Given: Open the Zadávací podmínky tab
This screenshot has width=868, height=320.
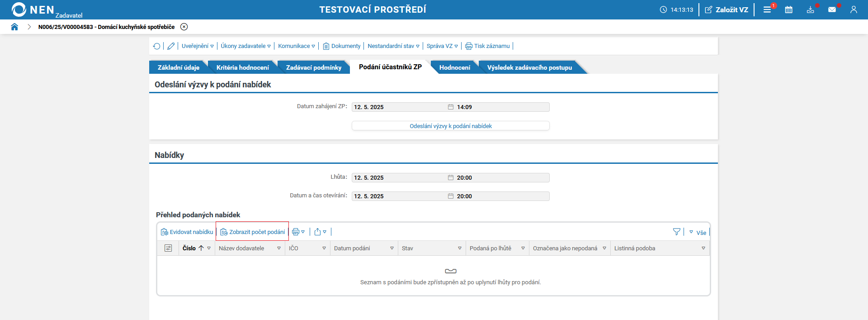Looking at the screenshot, I should pos(314,67).
